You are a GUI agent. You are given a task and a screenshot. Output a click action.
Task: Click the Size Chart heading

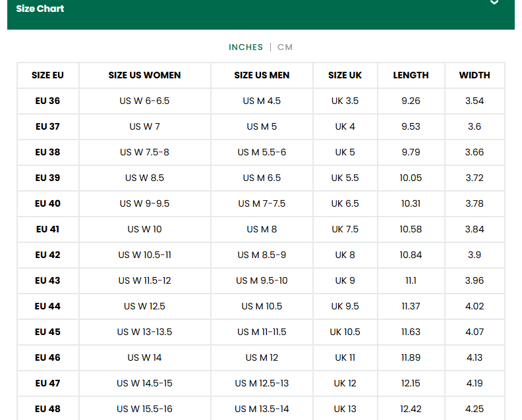coord(40,9)
